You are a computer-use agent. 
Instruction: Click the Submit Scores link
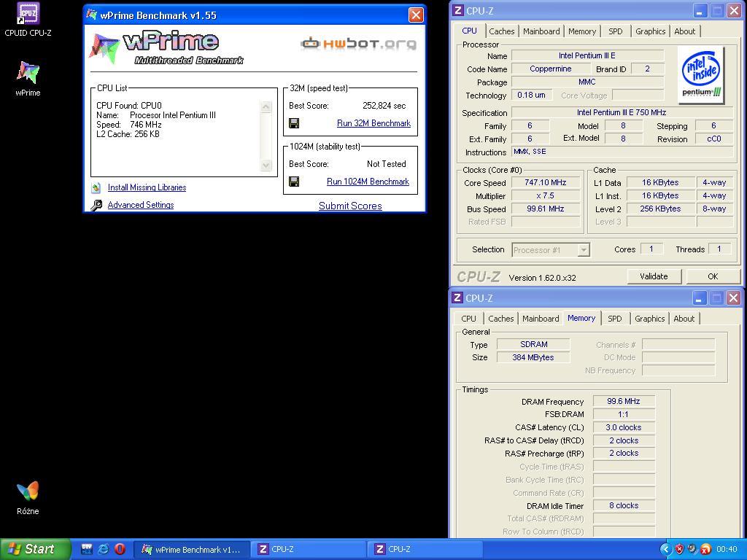click(x=350, y=206)
